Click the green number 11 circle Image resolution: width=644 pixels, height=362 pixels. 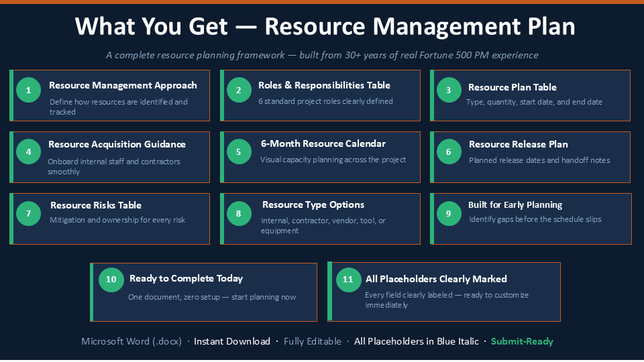[348, 280]
